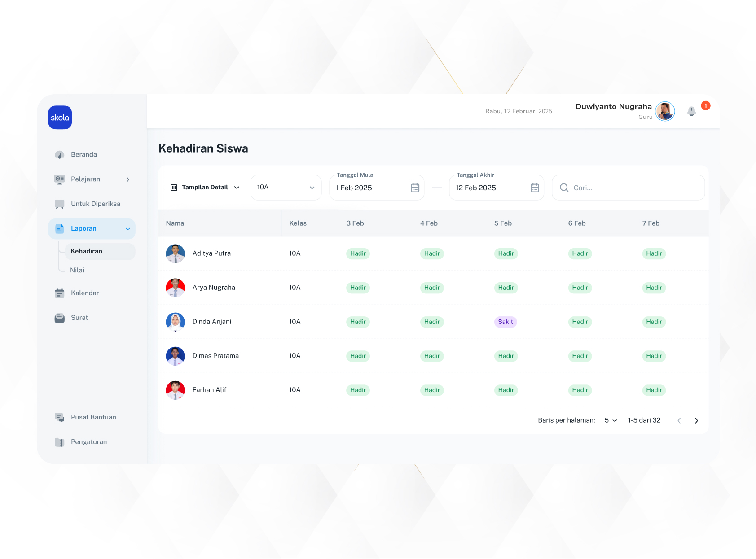Expand the Pelajaran submenu
The image size is (756, 559).
(x=128, y=179)
